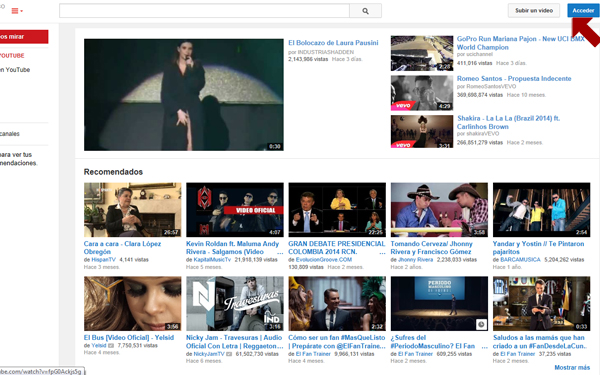
Task: Open the 'n YouTube' sidebar item
Action: point(15,70)
